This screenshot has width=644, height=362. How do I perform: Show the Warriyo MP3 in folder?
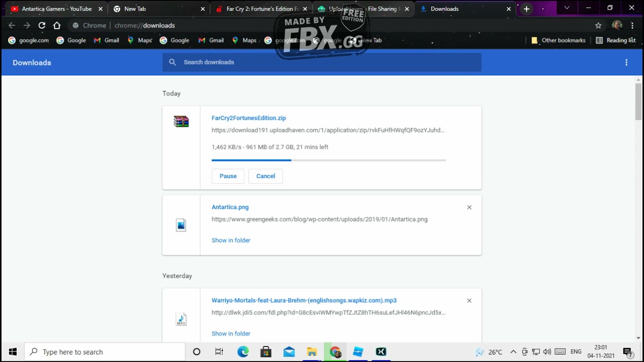231,334
